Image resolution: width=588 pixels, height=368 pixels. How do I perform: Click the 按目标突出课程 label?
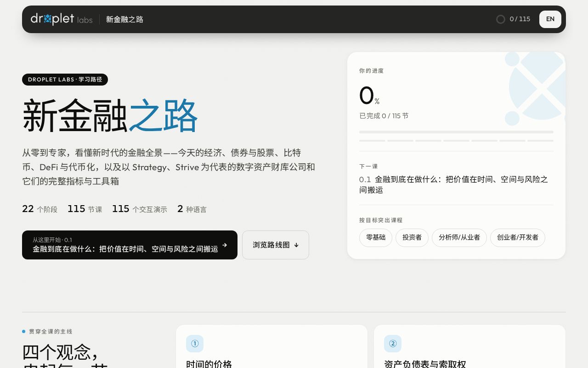click(x=381, y=220)
